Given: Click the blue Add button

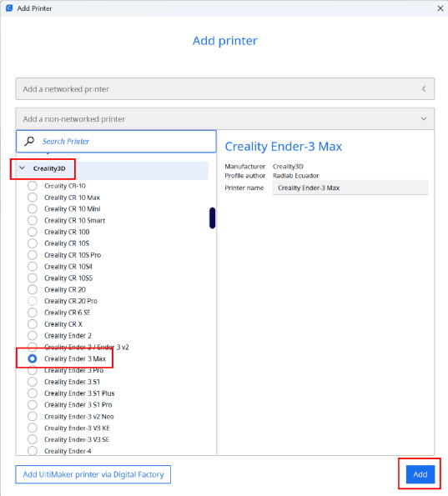Looking at the screenshot, I should tap(420, 474).
